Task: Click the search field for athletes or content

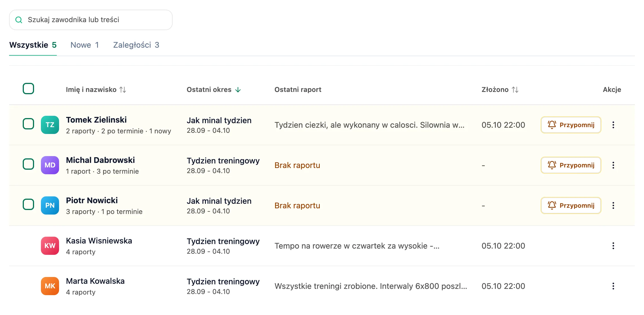Action: tap(91, 20)
